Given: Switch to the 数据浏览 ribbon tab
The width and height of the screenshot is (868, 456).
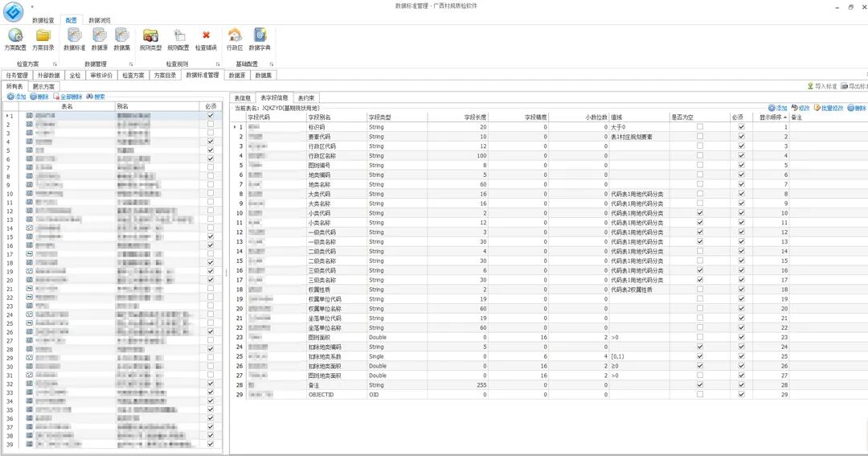Looking at the screenshot, I should coord(100,20).
